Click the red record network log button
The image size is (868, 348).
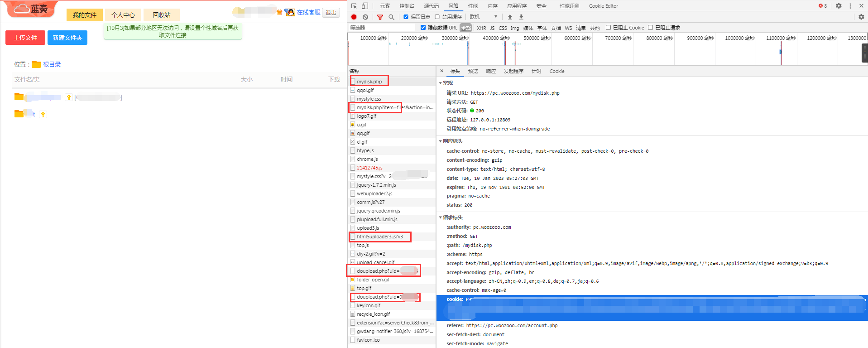click(354, 17)
